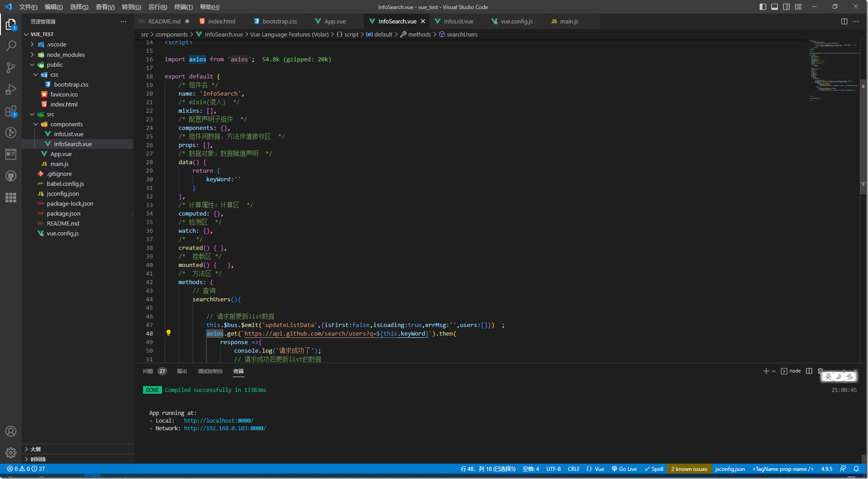The width and height of the screenshot is (868, 479).
Task: Open the Network http://192.168.0.103:8080/ link
Action: tap(225, 428)
